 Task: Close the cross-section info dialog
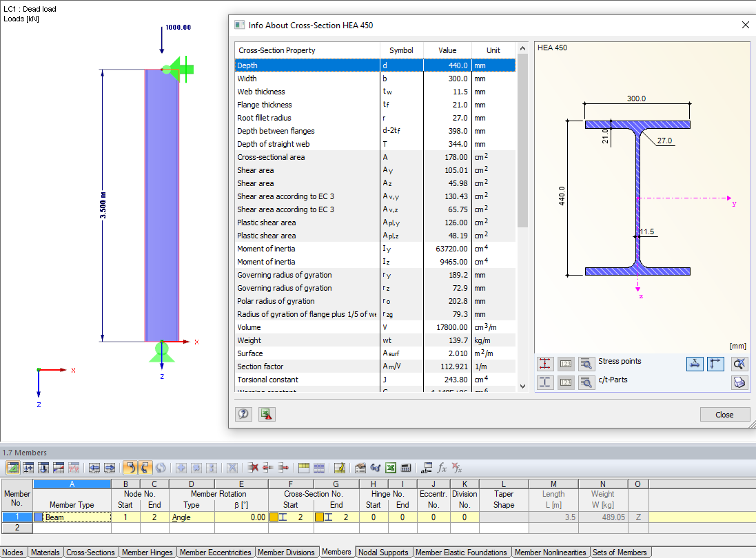click(x=724, y=415)
